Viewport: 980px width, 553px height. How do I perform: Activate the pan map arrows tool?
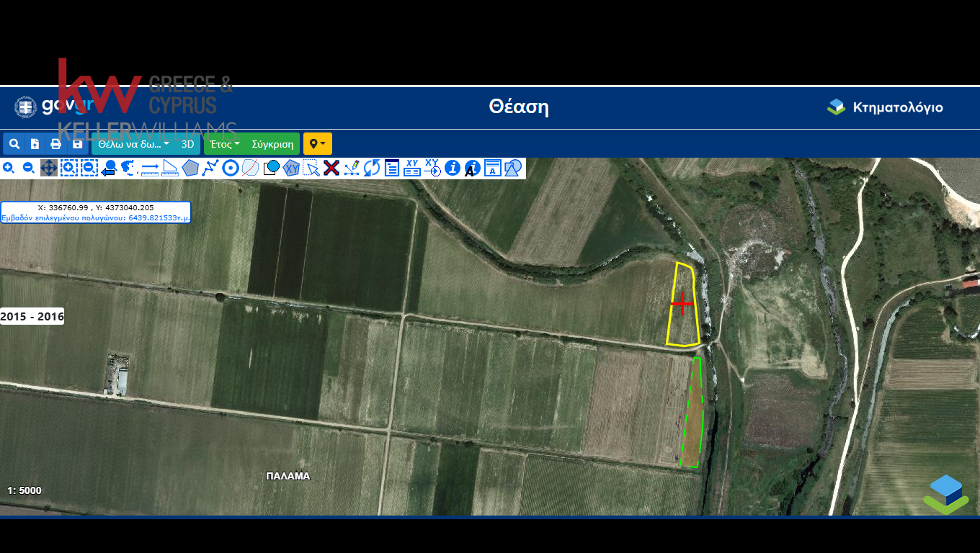pos(49,168)
